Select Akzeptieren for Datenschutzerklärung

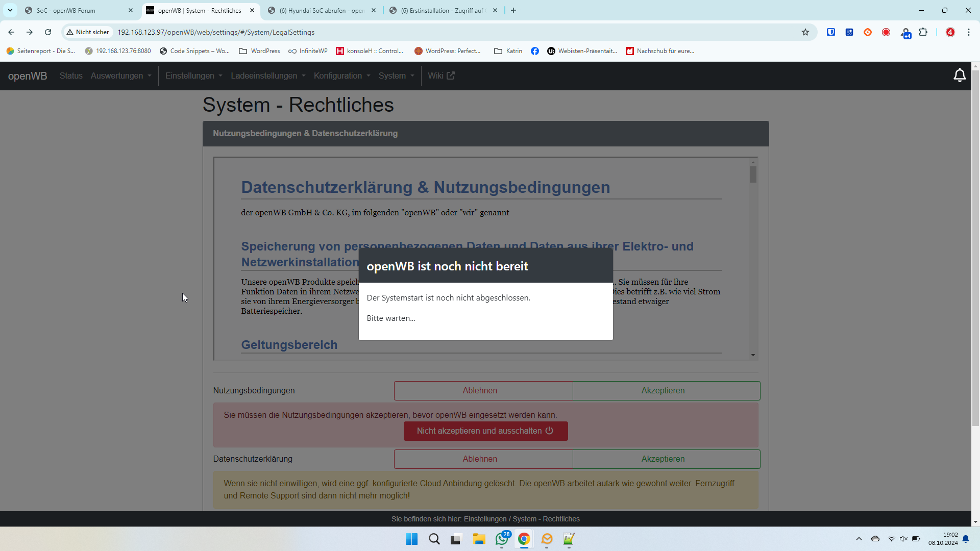667,459
